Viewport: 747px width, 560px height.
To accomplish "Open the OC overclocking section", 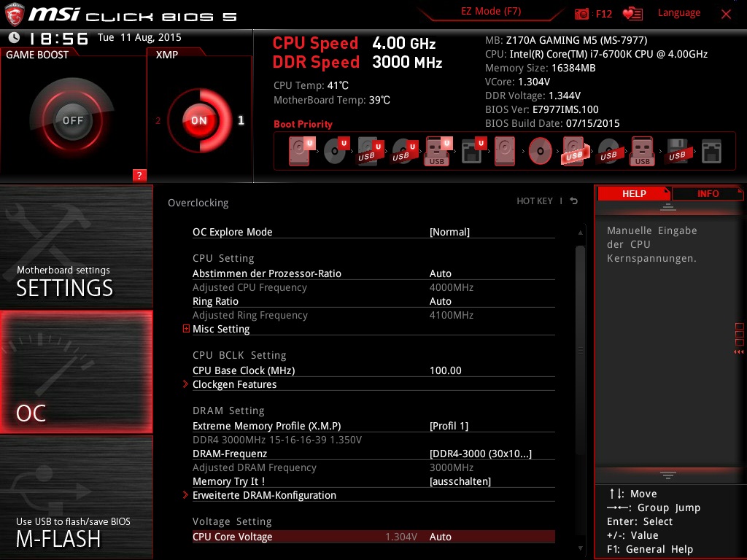I will pos(76,372).
